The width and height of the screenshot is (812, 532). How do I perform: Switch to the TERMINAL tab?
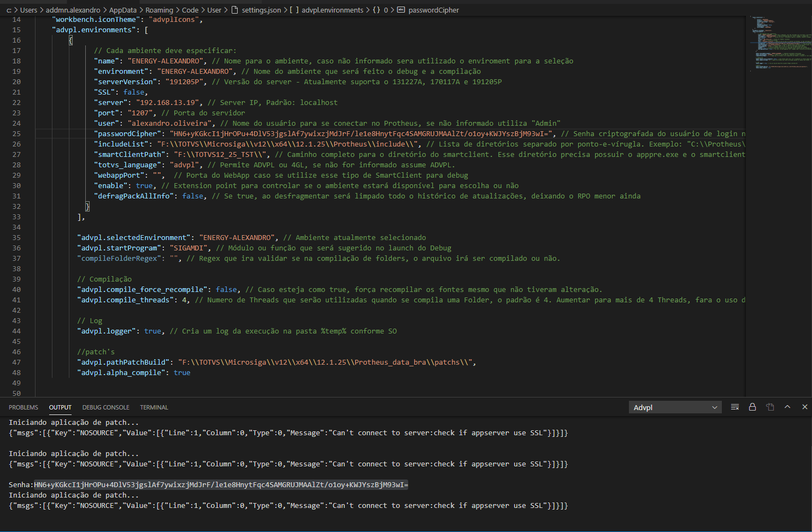pos(154,407)
